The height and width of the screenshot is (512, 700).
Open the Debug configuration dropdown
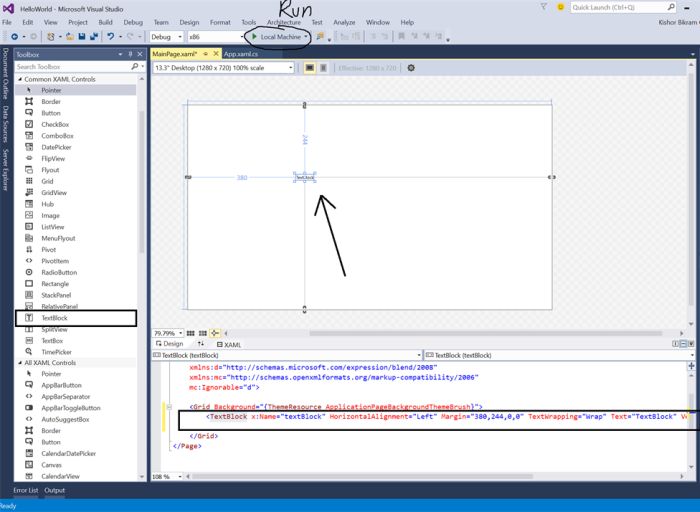coord(180,37)
